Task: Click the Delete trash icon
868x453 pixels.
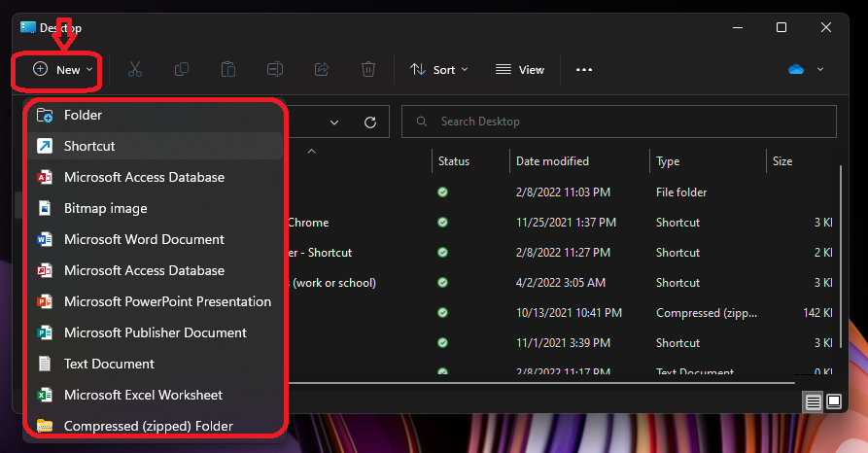Action: click(368, 70)
